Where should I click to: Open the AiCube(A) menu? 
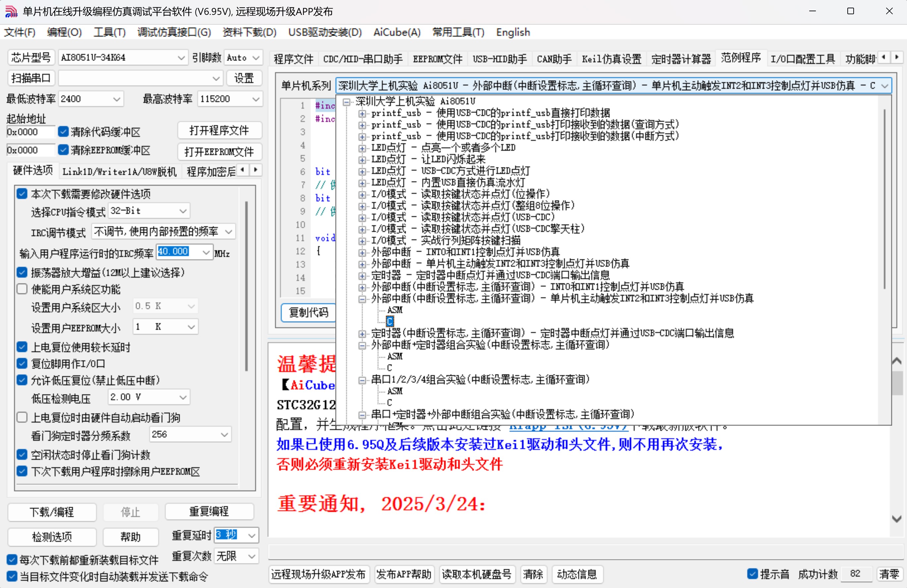pyautogui.click(x=397, y=32)
